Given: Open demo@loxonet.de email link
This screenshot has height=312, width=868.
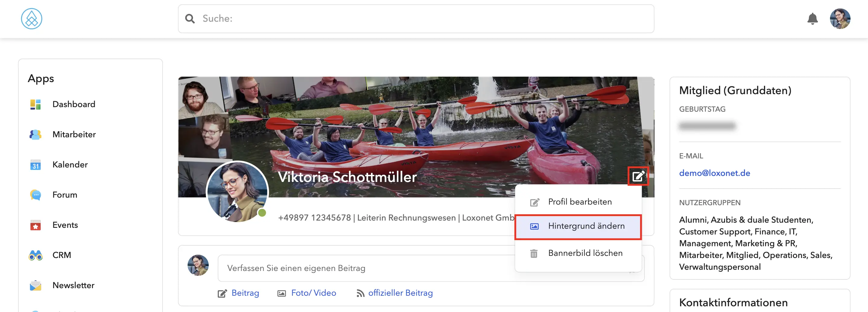Looking at the screenshot, I should coord(714,173).
